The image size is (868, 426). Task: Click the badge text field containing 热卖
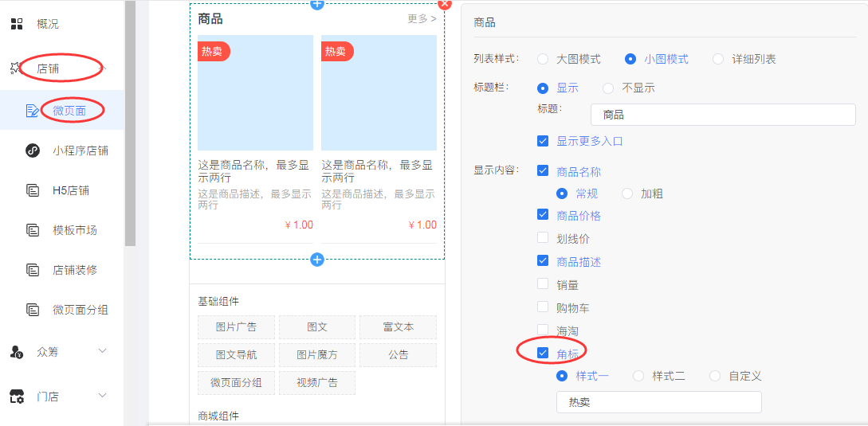[658, 402]
